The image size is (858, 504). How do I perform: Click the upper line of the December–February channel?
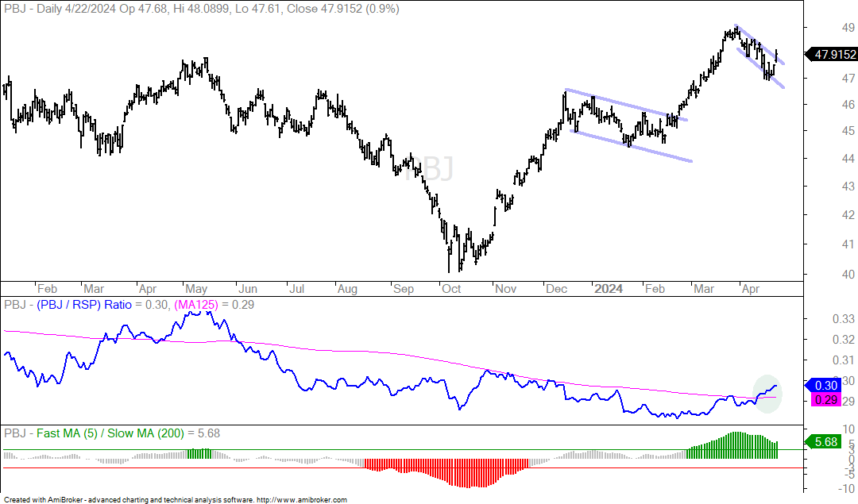(626, 105)
